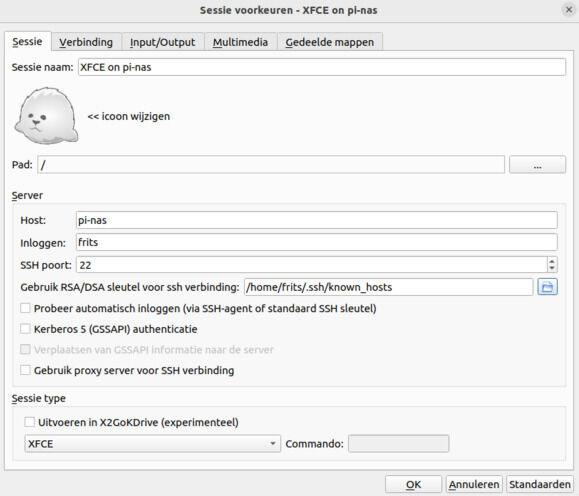Confirm with the OK button
This screenshot has height=496, width=579.
tap(413, 485)
